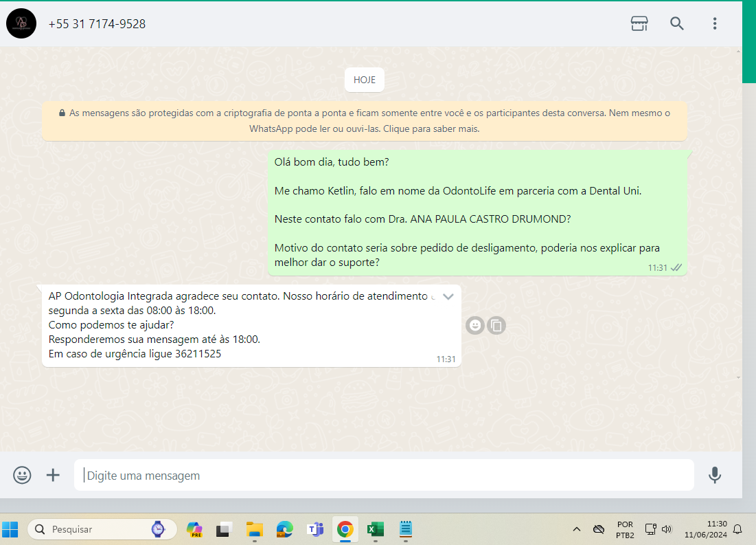Open Copilot preview from the taskbar

(194, 530)
